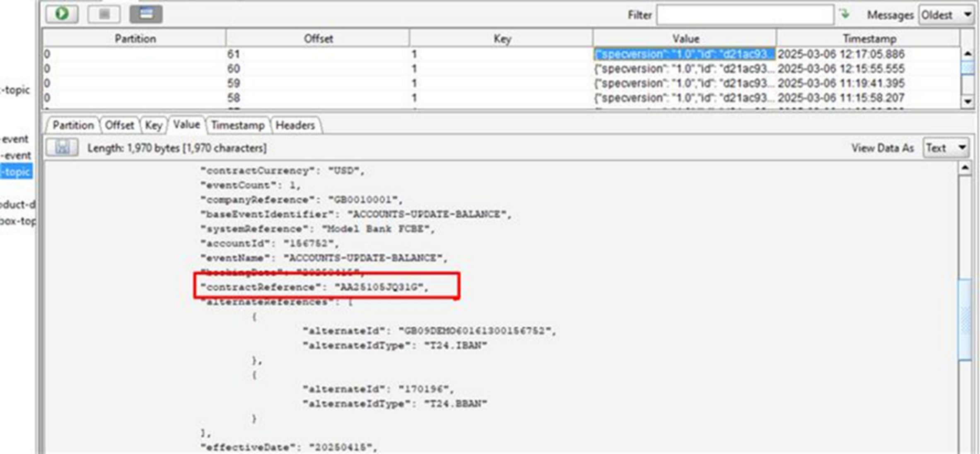The image size is (980, 454).
Task: Click value pane scroll up arrow
Action: click(965, 168)
